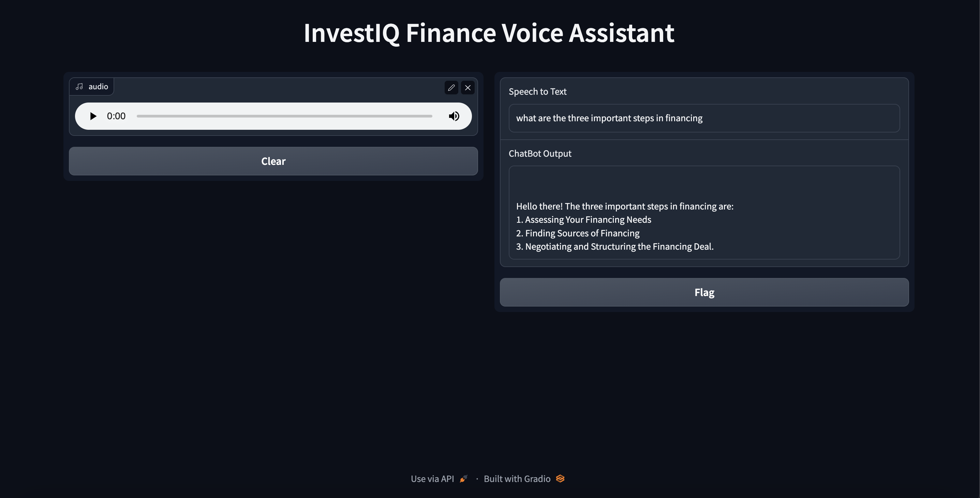Click the music note icon on the audio chip
The width and height of the screenshot is (980, 498).
point(79,86)
